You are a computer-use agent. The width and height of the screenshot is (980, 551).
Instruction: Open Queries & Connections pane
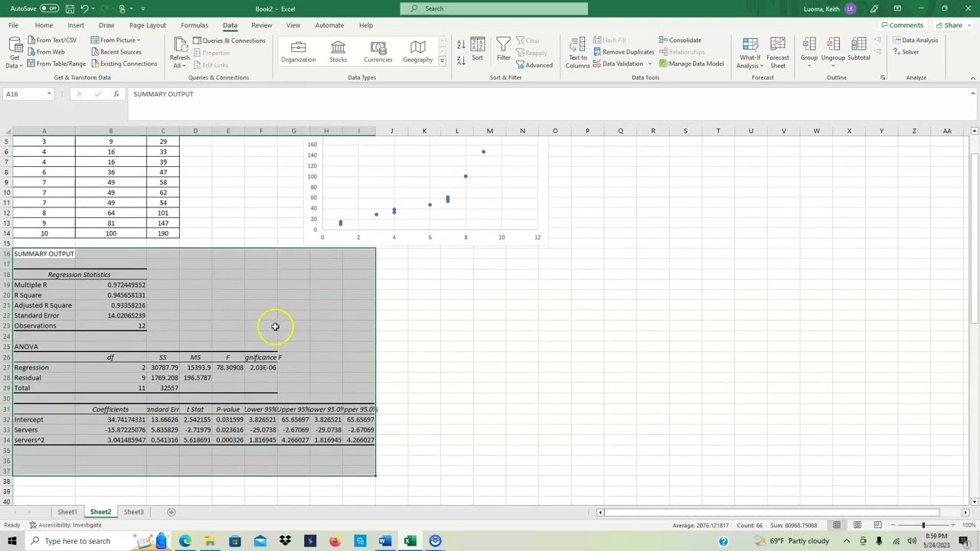(229, 41)
